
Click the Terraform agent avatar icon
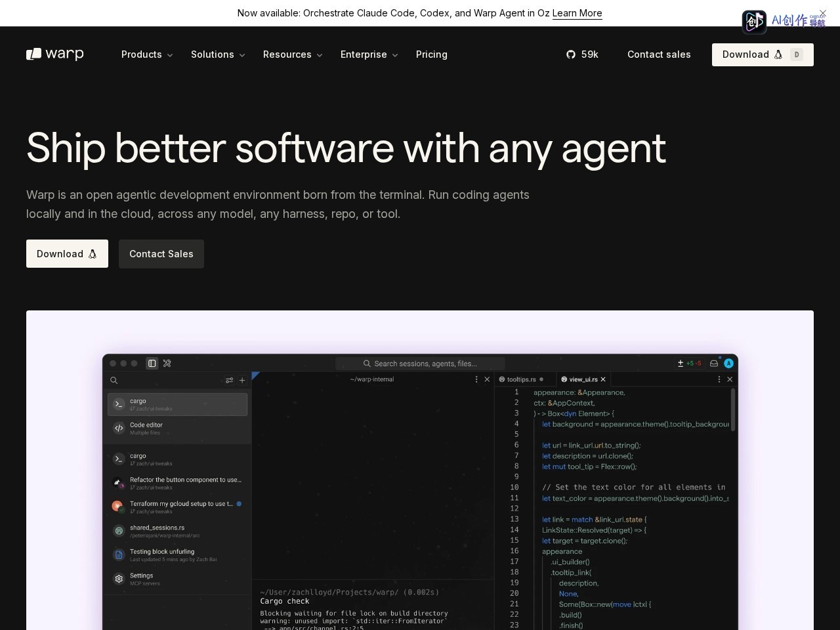click(117, 507)
